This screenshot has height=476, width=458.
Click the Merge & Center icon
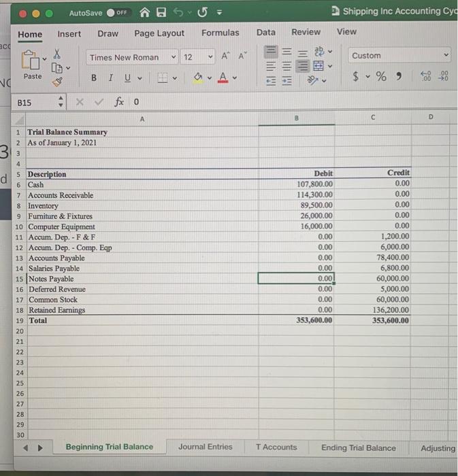[318, 66]
